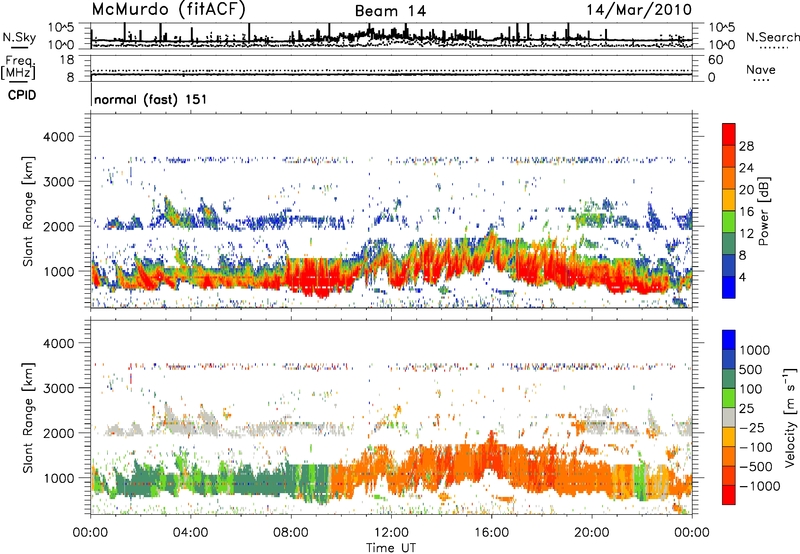Select the "12" label on Power scale
Viewport: 800px width, 554px height.
tap(746, 234)
